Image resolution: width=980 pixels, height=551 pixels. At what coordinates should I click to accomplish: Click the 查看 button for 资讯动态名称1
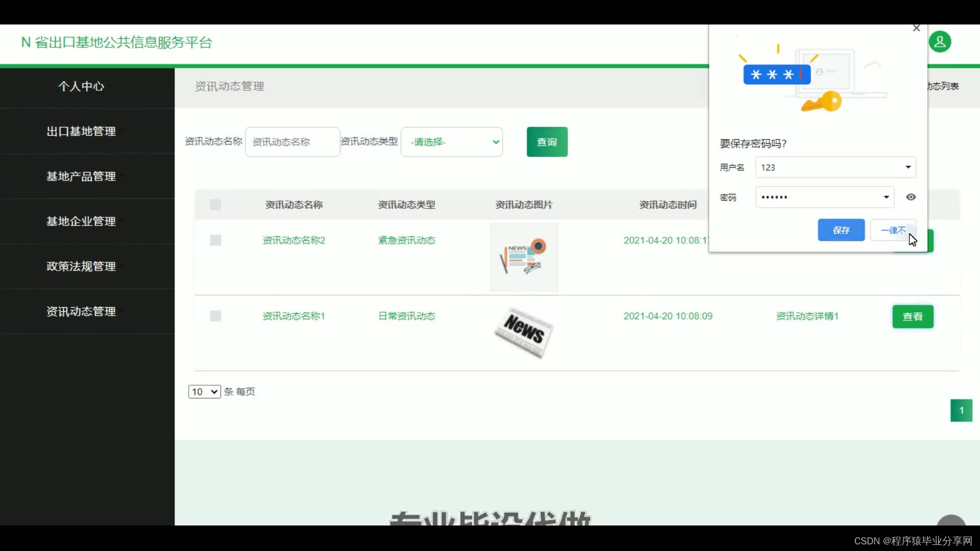913,317
